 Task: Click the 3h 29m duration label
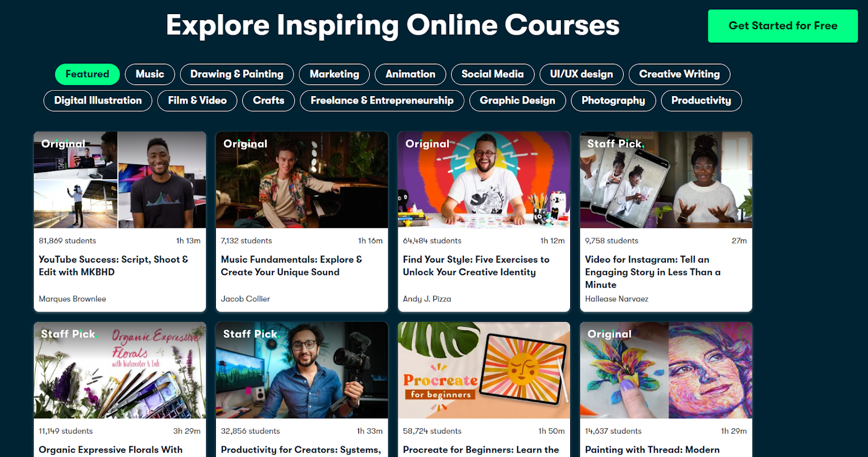(187, 431)
